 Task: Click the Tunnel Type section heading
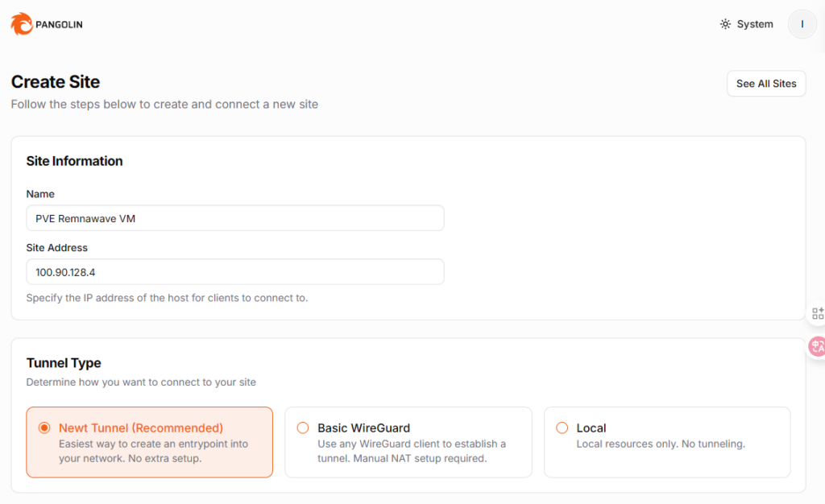coord(64,363)
